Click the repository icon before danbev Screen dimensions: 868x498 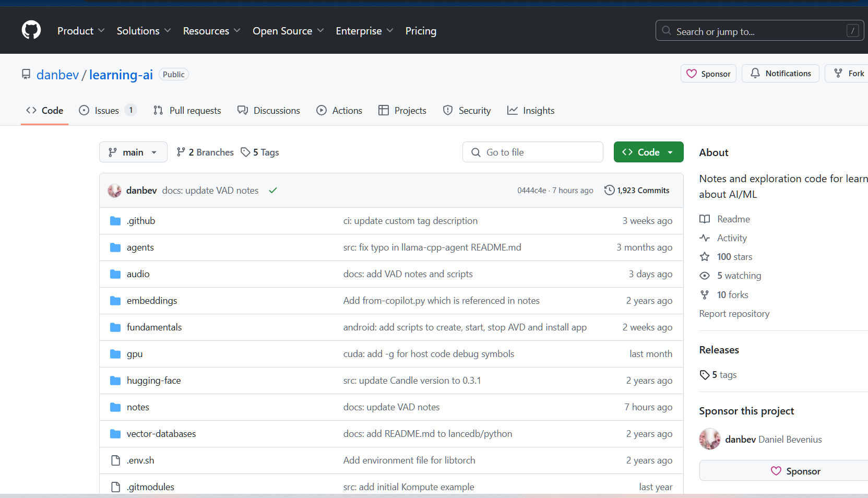pyautogui.click(x=26, y=74)
